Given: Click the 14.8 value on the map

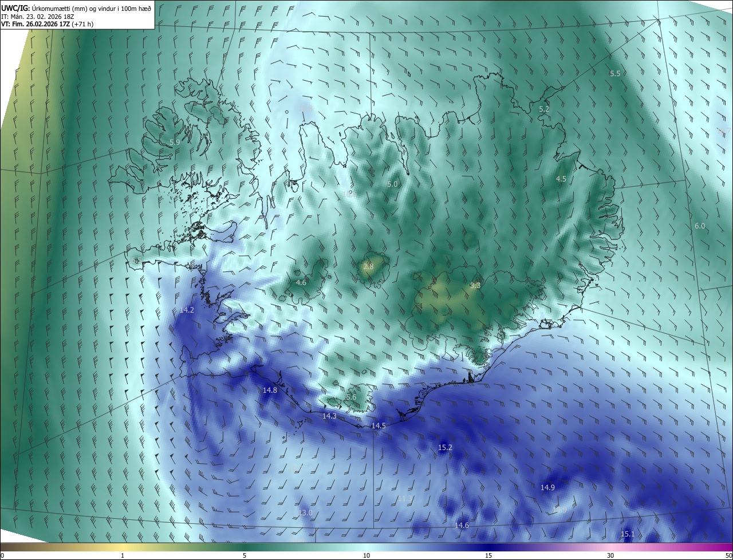Looking at the screenshot, I should coord(270,390).
